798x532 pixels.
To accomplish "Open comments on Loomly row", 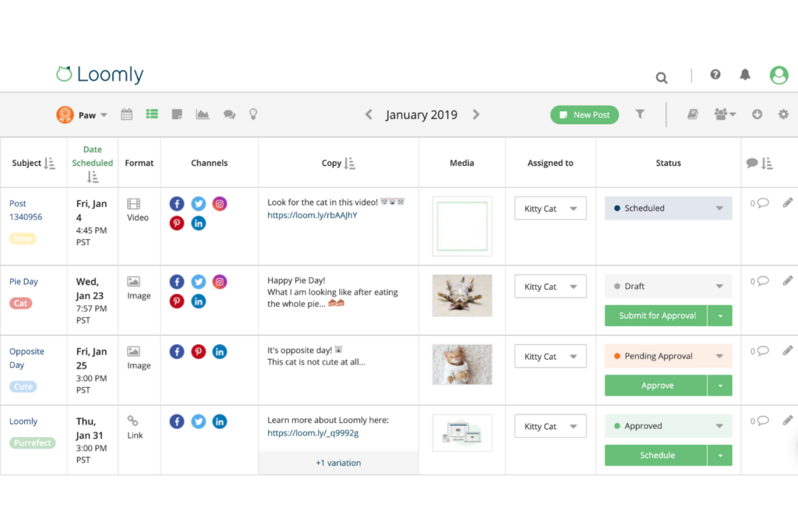I will (x=759, y=421).
